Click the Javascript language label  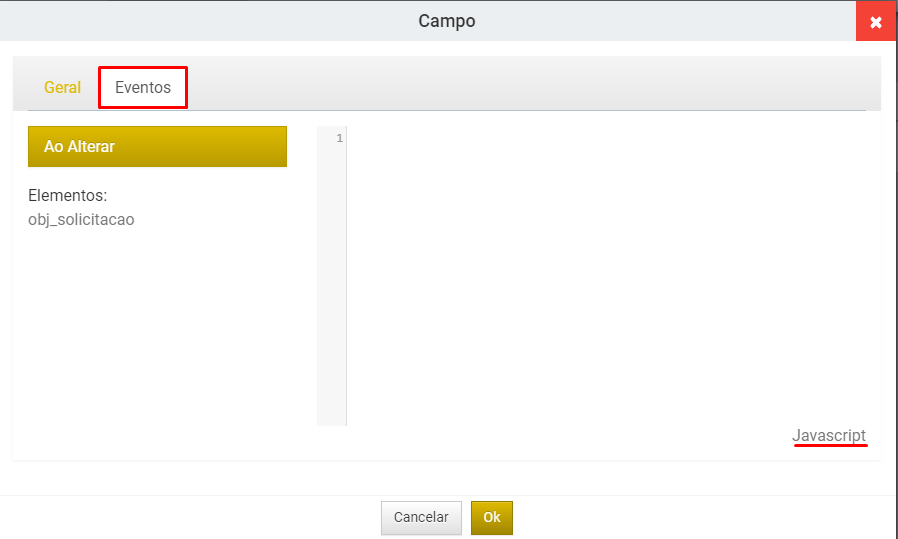[829, 435]
